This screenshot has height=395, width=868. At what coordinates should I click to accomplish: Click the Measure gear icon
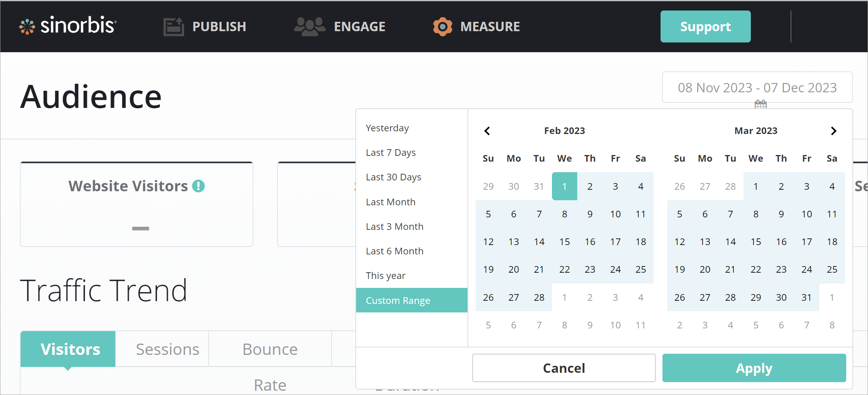(x=443, y=26)
